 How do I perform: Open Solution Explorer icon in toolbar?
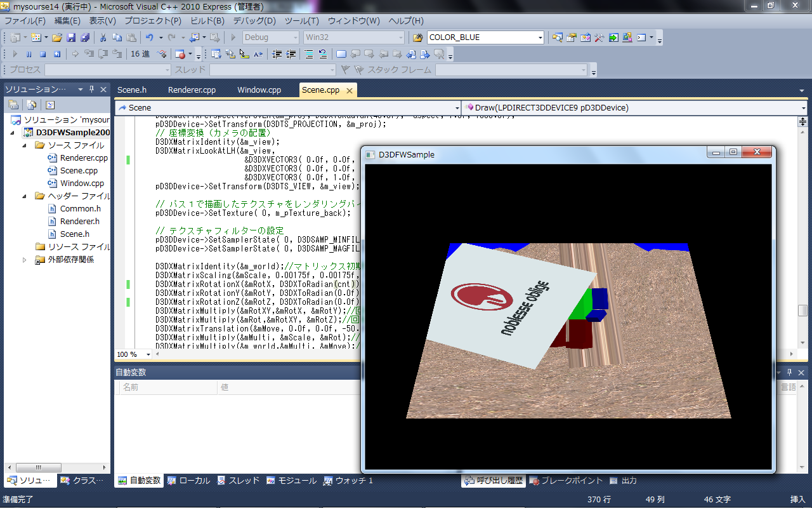[x=558, y=37]
